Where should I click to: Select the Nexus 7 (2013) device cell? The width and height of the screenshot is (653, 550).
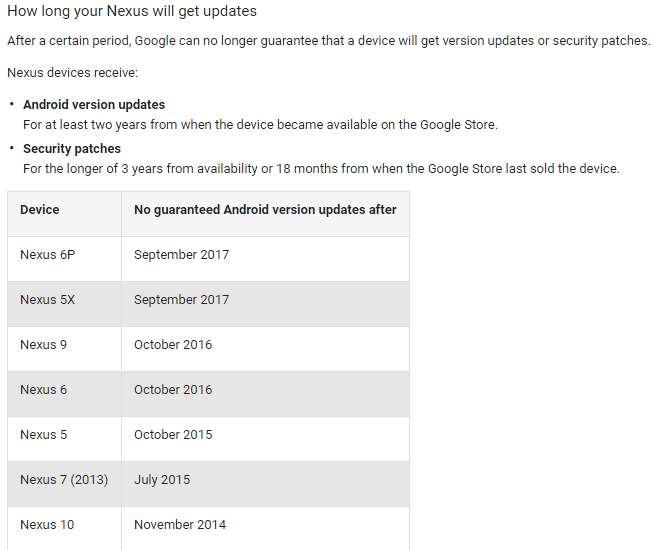coord(63,480)
